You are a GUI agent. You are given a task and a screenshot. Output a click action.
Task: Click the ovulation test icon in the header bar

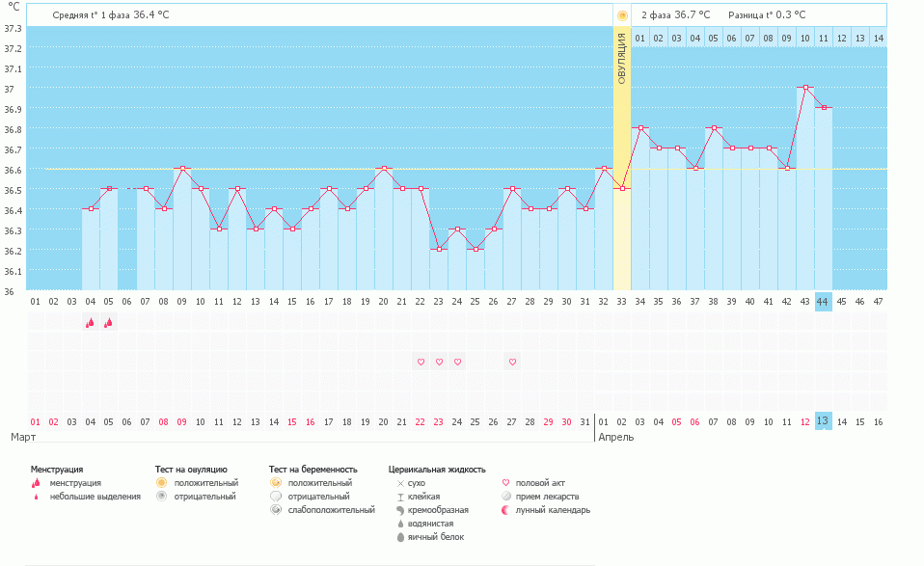(x=622, y=15)
